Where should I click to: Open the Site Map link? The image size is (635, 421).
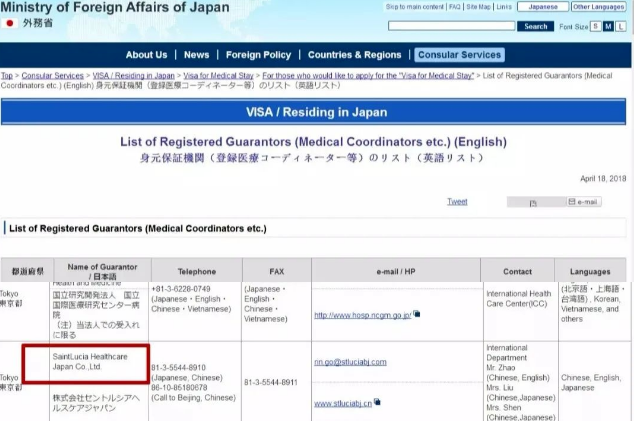pyautogui.click(x=478, y=7)
